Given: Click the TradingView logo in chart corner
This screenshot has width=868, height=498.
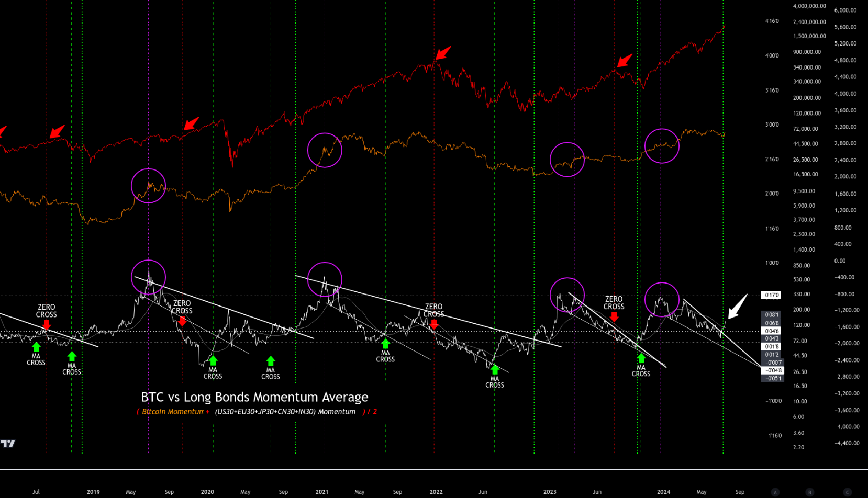Looking at the screenshot, I should click(x=8, y=444).
